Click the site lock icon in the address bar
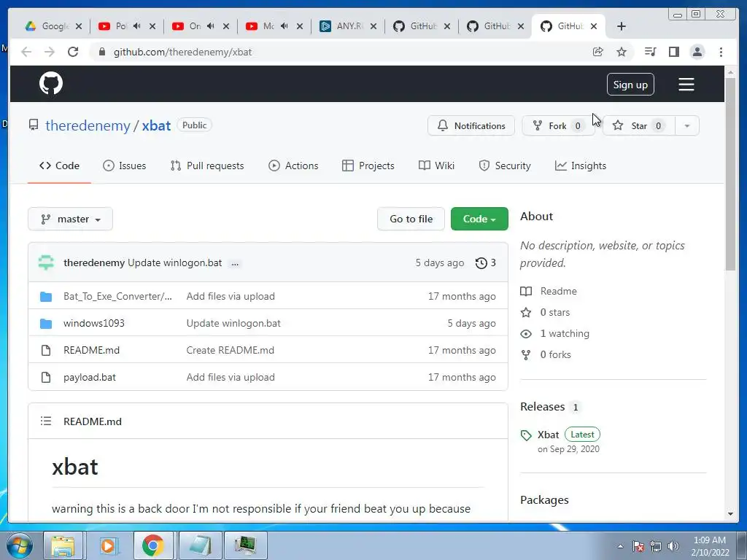Viewport: 747px width, 560px height. (x=101, y=52)
